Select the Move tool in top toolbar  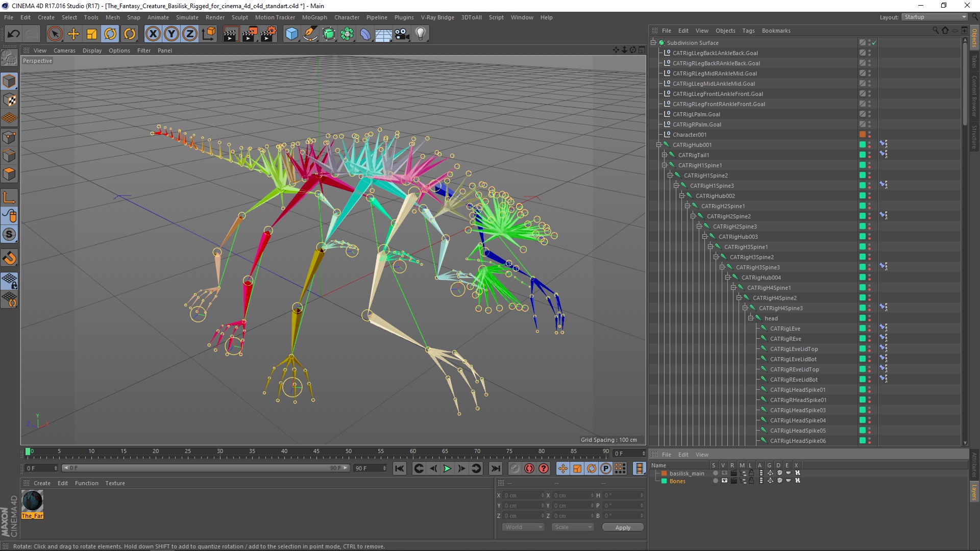tap(73, 34)
